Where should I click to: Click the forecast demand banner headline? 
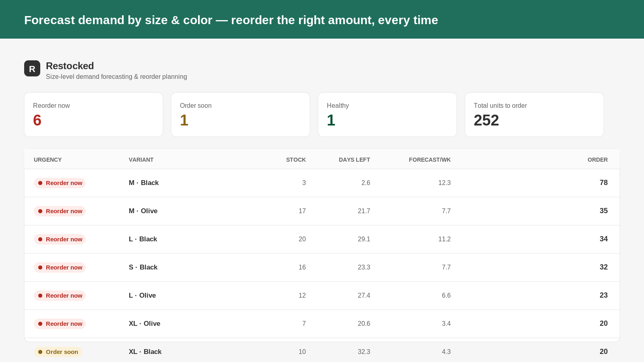point(231,20)
